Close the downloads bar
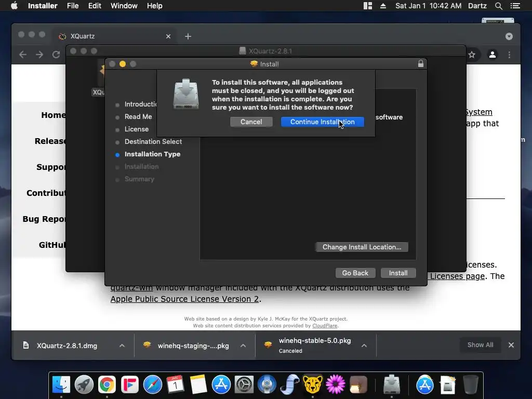This screenshot has width=532, height=399. (511, 345)
